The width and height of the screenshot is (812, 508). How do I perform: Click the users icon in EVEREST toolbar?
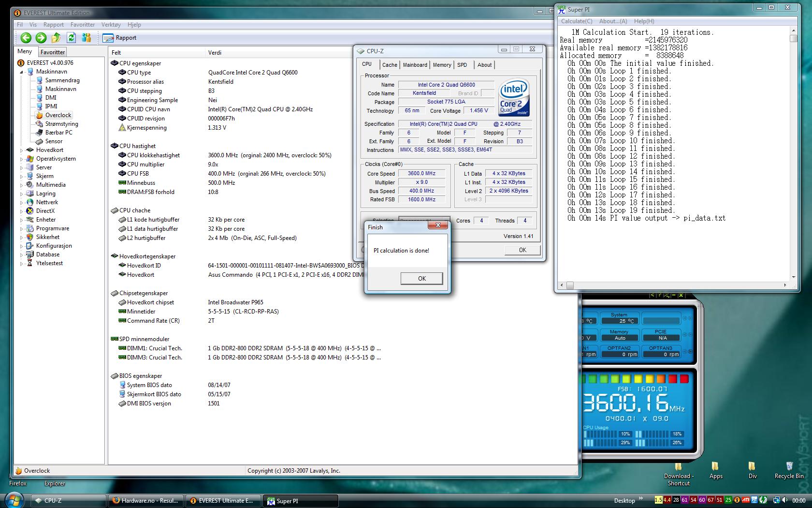(x=87, y=38)
